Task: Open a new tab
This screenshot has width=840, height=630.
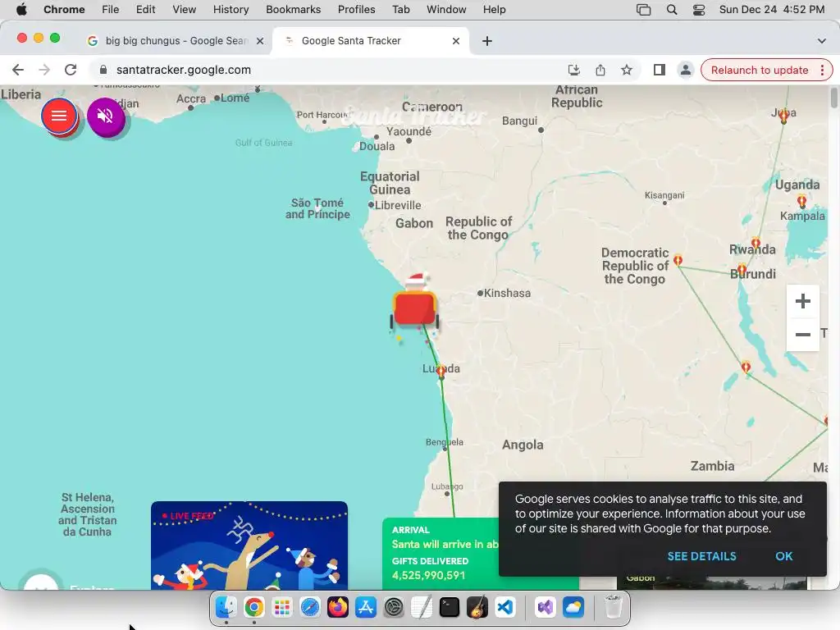Action: click(487, 41)
